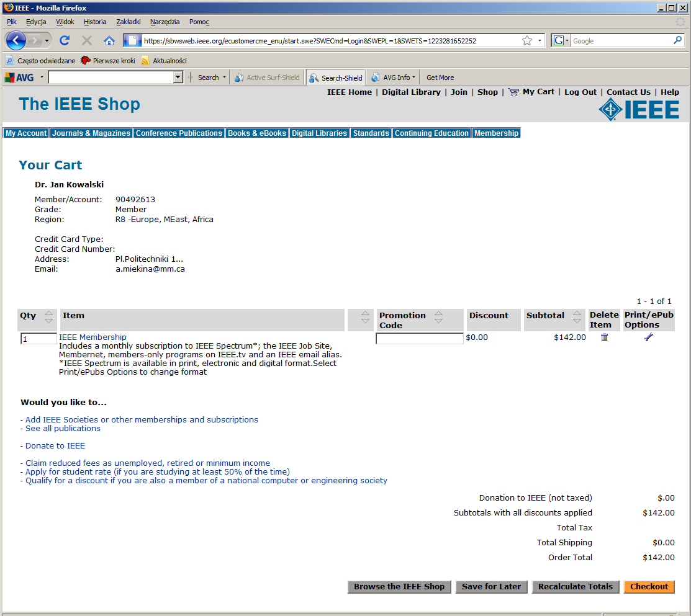Image resolution: width=691 pixels, height=616 pixels.
Task: Open the Pomoc menu
Action: pyautogui.click(x=199, y=22)
